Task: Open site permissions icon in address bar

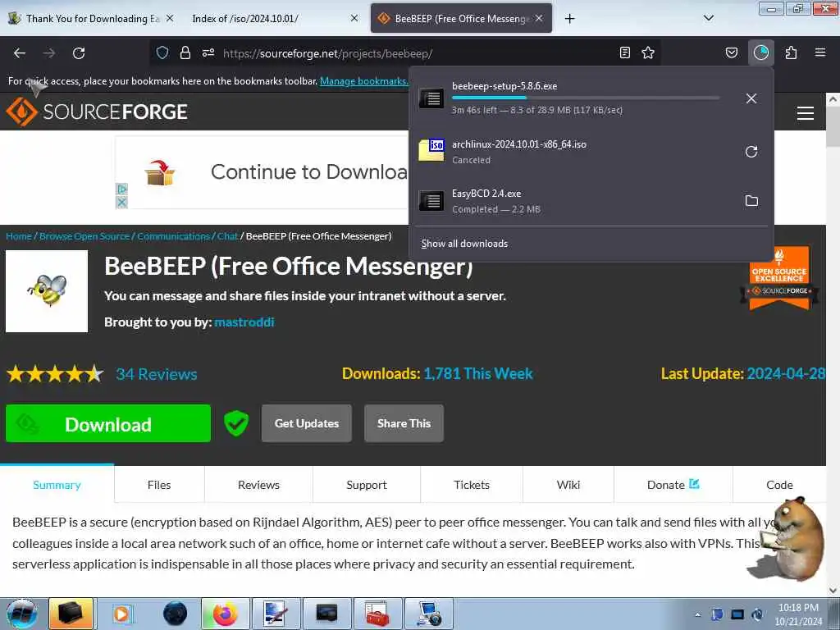Action: coord(208,52)
